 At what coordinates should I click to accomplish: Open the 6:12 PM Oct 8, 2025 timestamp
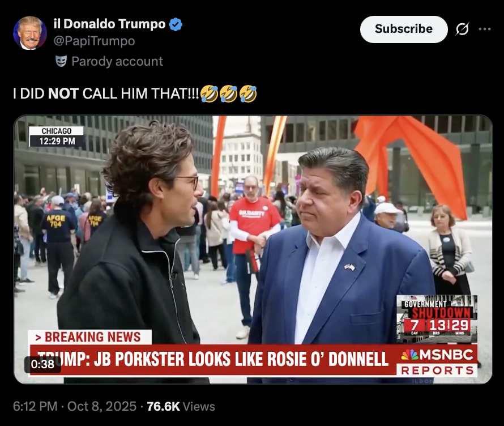75,406
